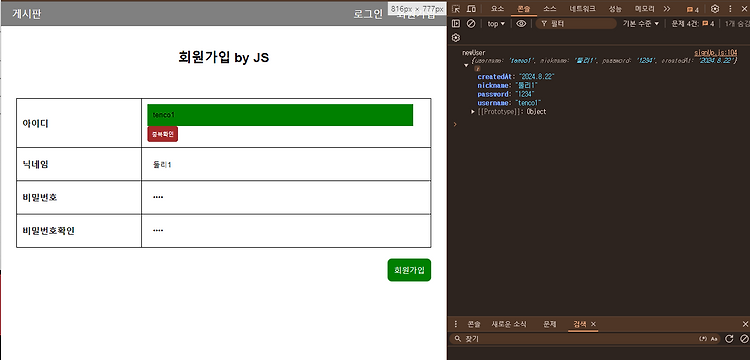
Task: Go to 게시판 in the page header
Action: pyautogui.click(x=27, y=14)
